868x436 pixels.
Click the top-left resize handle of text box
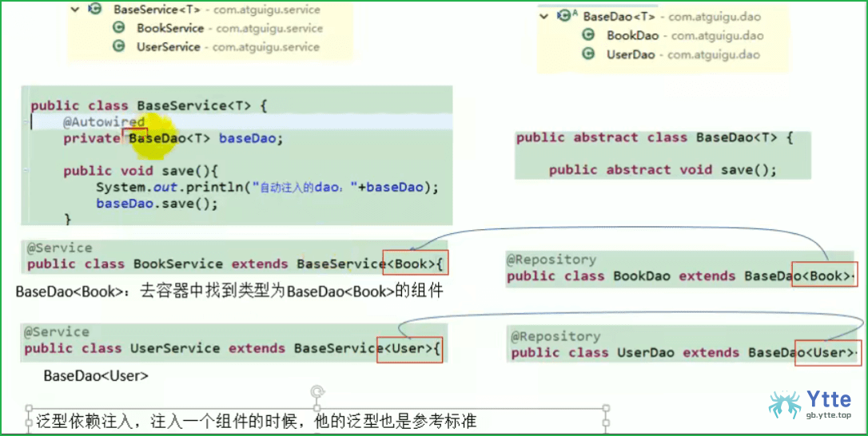coord(30,409)
